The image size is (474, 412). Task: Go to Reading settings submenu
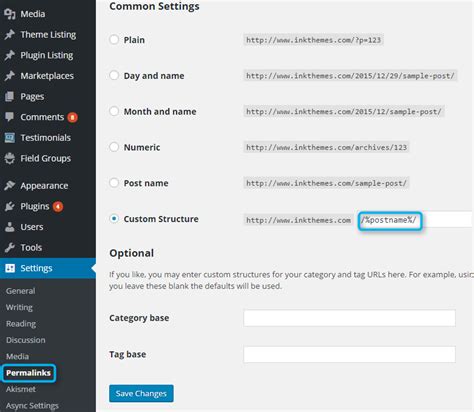click(21, 324)
